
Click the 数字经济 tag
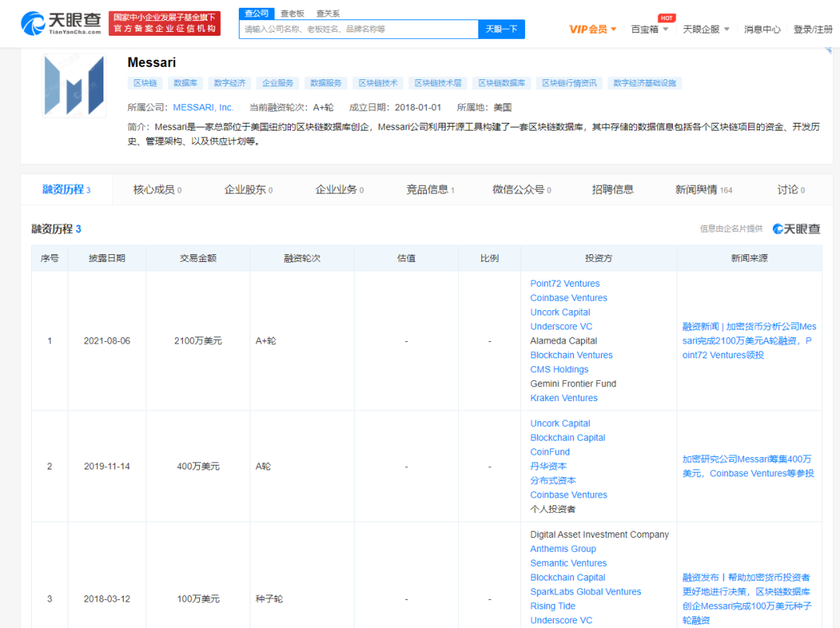pyautogui.click(x=229, y=83)
